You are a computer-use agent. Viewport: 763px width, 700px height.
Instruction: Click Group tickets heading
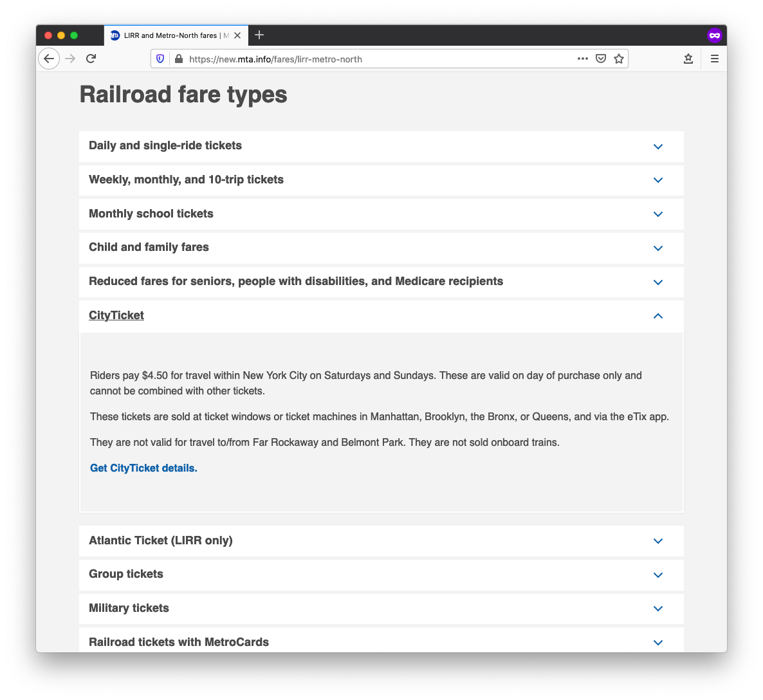pos(125,574)
